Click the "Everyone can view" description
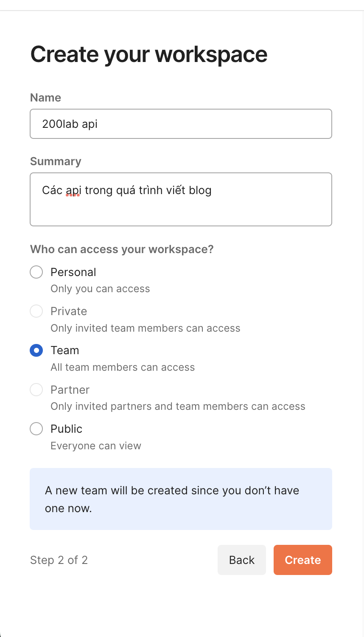Viewport: 364px width, 637px height. (x=96, y=446)
